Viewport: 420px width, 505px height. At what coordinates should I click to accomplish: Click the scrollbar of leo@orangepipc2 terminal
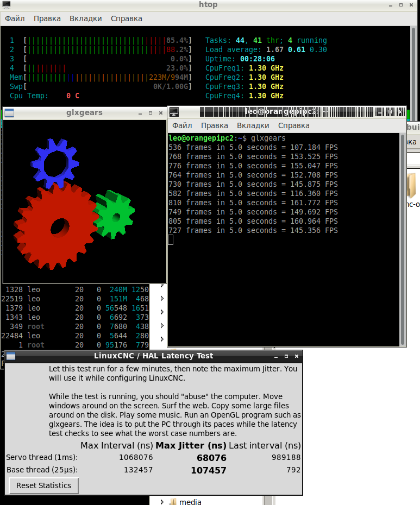pos(402,240)
